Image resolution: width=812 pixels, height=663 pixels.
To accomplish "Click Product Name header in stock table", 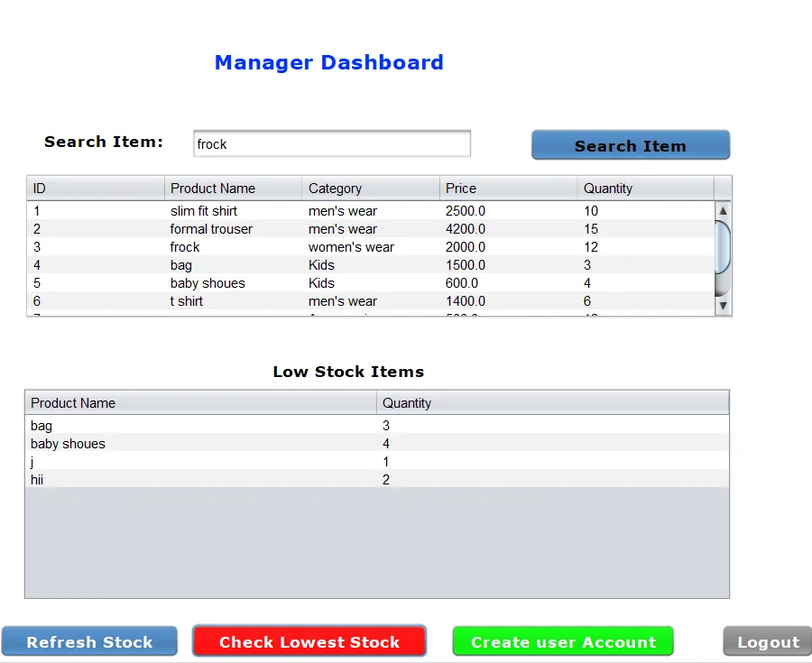I will click(233, 189).
